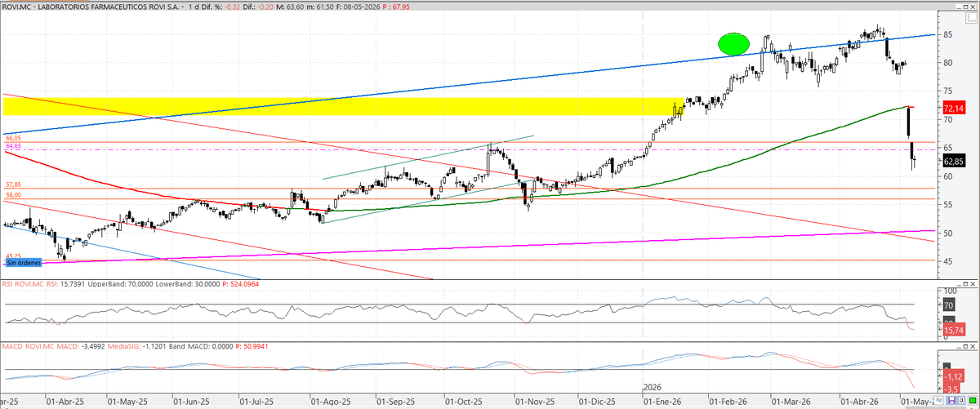Click the 45,25 horizontal level label
The image size is (980, 409).
(12, 256)
